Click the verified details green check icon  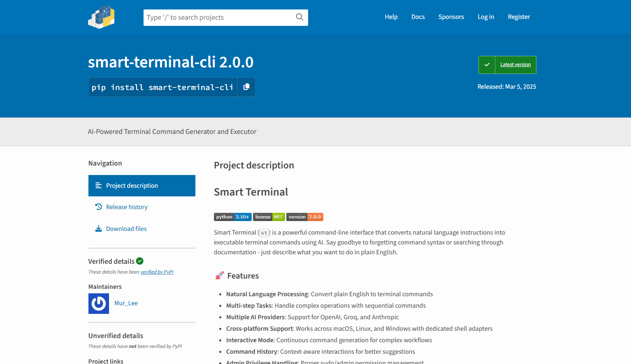tap(140, 261)
